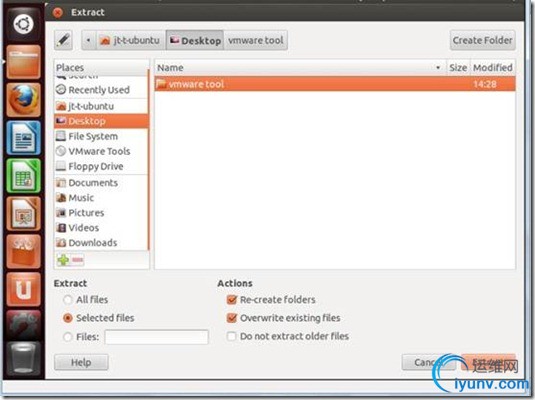This screenshot has height=400, width=535.
Task: Open jt-t-ubuntu in the path bar
Action: (131, 40)
